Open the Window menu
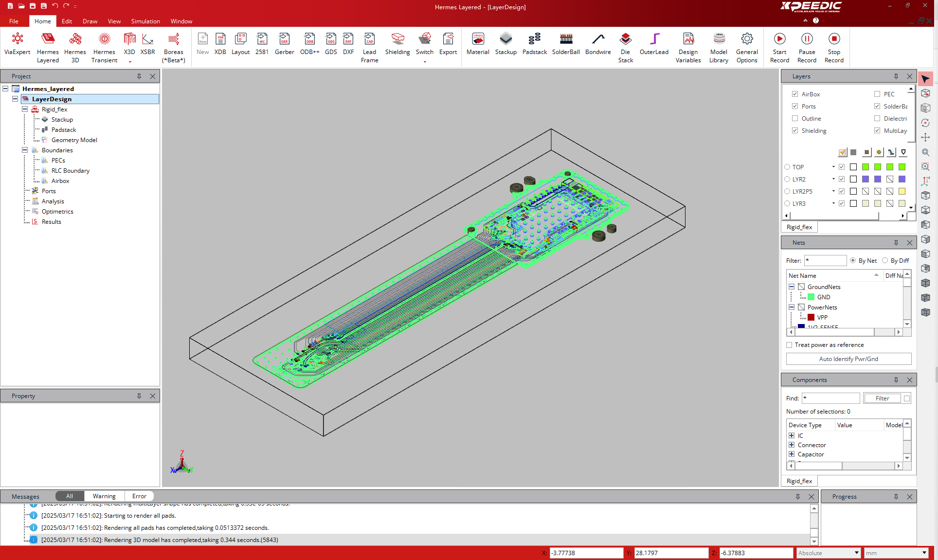The height and width of the screenshot is (560, 938). 181,21
